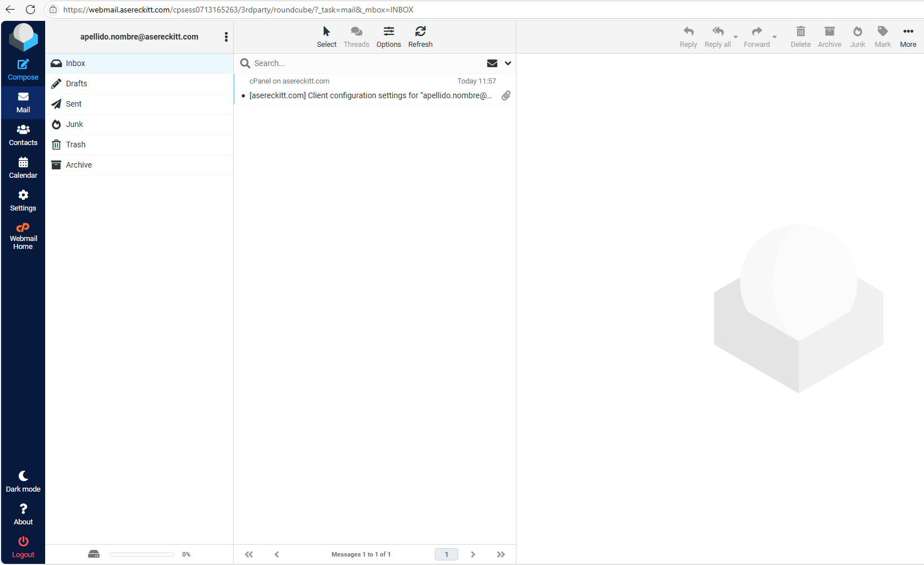Image resolution: width=924 pixels, height=565 pixels.
Task: Toggle the unread messages filter envelope
Action: click(492, 63)
